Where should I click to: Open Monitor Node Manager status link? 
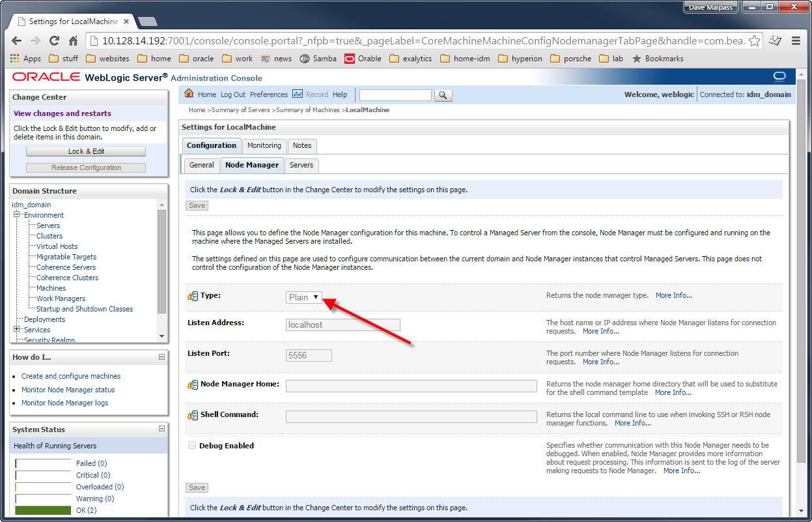[x=68, y=390]
